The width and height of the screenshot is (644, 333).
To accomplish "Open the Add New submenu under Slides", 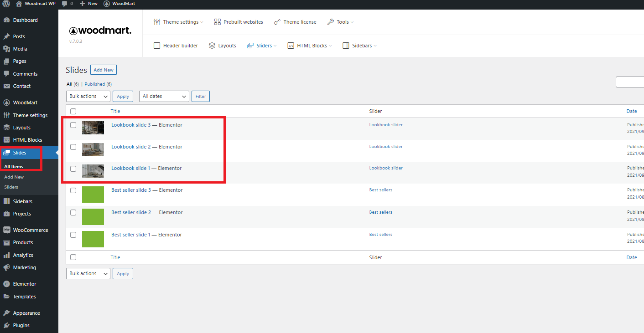I will 14,177.
